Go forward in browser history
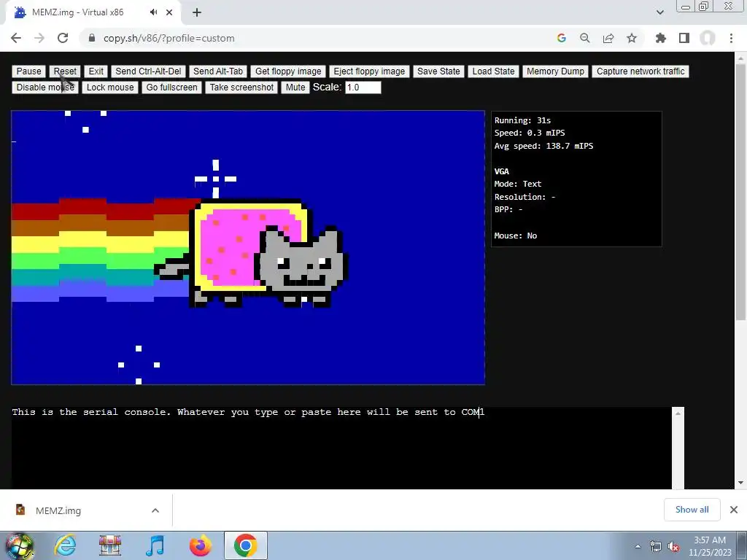This screenshot has width=747, height=560. [39, 38]
